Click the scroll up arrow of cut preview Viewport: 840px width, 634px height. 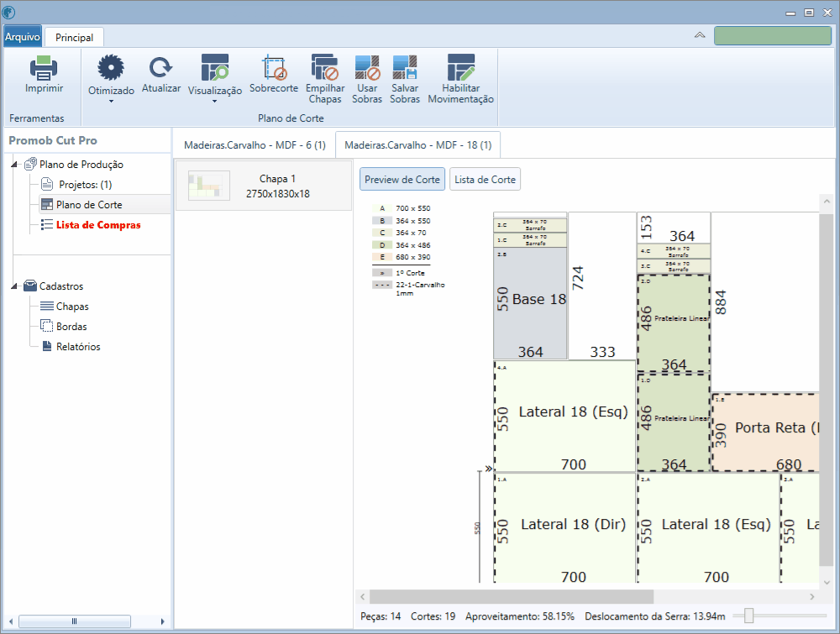pos(827,202)
